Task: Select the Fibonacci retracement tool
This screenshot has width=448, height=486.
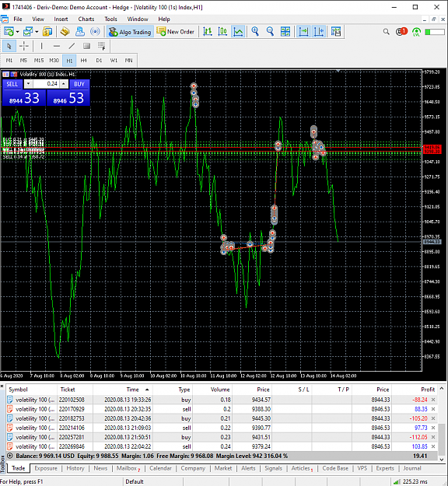Action: click(x=102, y=46)
